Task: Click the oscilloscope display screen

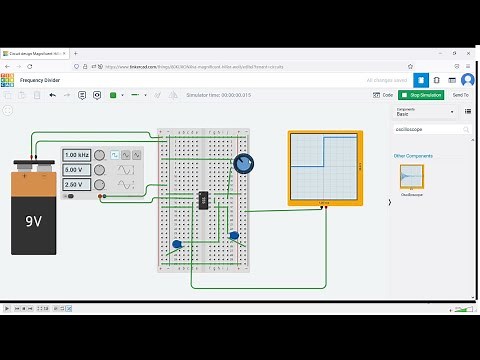Action: point(324,166)
